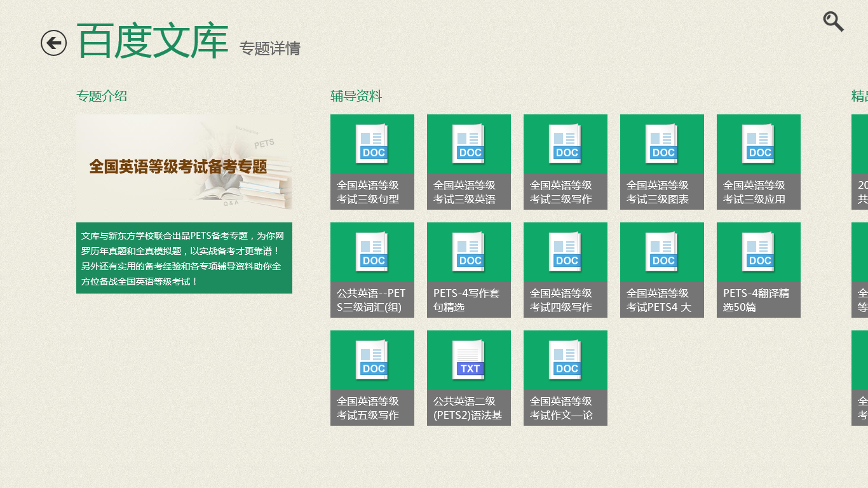Screen dimensions: 868x488
Task: Open DOC icon for 全国英语等级考试四级写作
Action: (566, 252)
